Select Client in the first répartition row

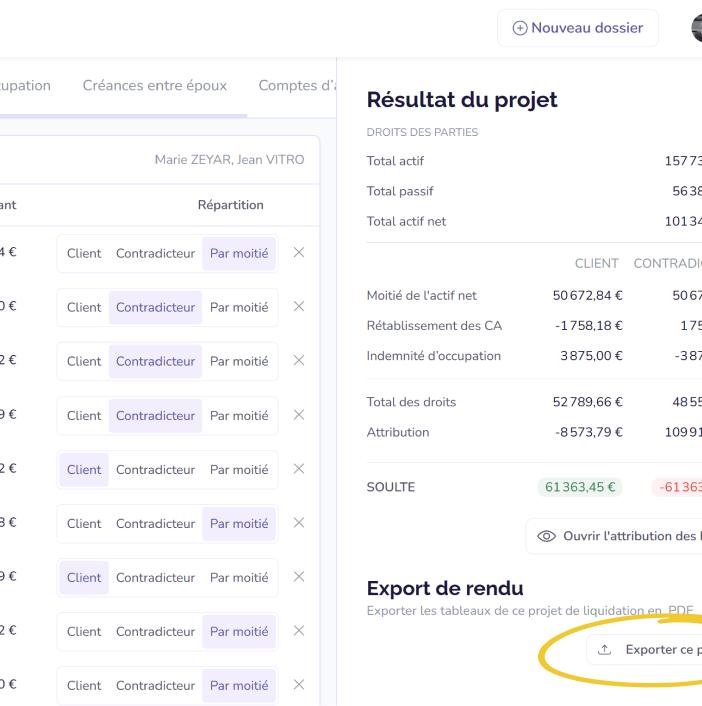click(x=84, y=253)
